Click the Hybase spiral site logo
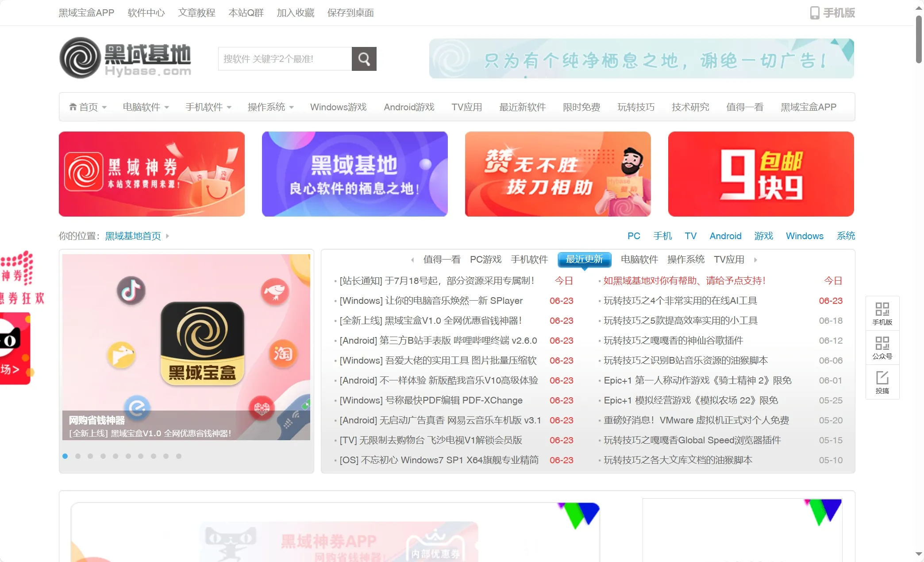 tap(81, 58)
